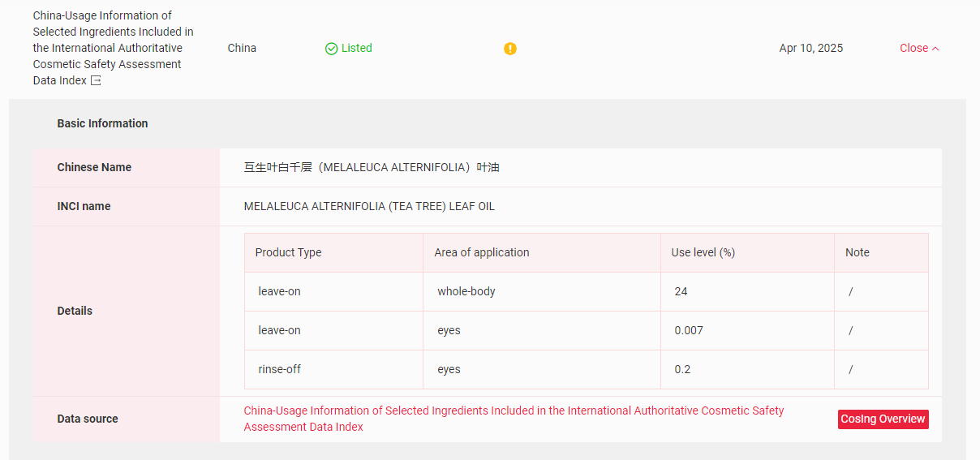Viewport: 980px width, 460px height.
Task: Select the 0.2 rinse-off use level
Action: point(682,369)
